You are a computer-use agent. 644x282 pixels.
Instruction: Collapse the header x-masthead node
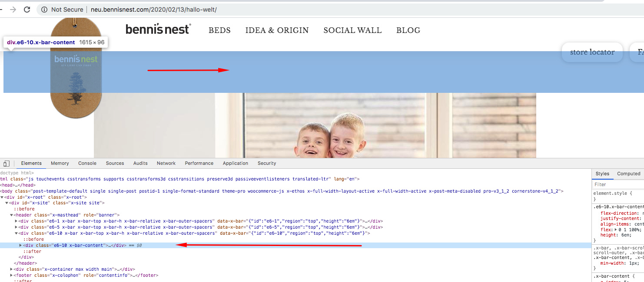tap(11, 215)
